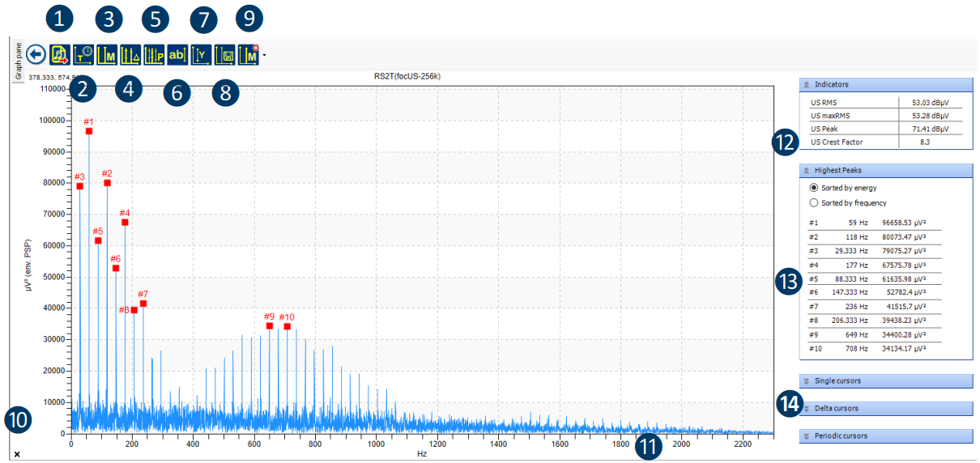Open the small dropdown arrow after the toolbar
This screenshot has width=980, height=463.
[264, 56]
